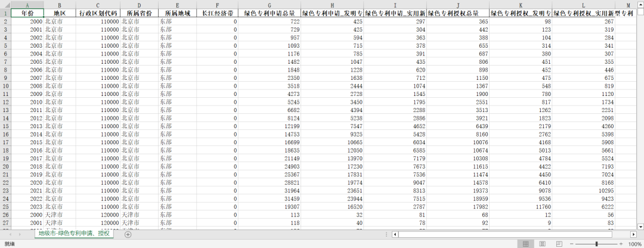This screenshot has width=644, height=248.
Task: Click the cell with value 722
Action: [x=269, y=21]
